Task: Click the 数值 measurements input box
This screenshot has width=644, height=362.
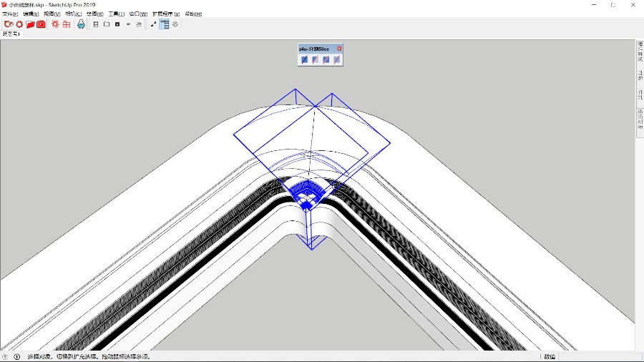Action: [x=600, y=357]
